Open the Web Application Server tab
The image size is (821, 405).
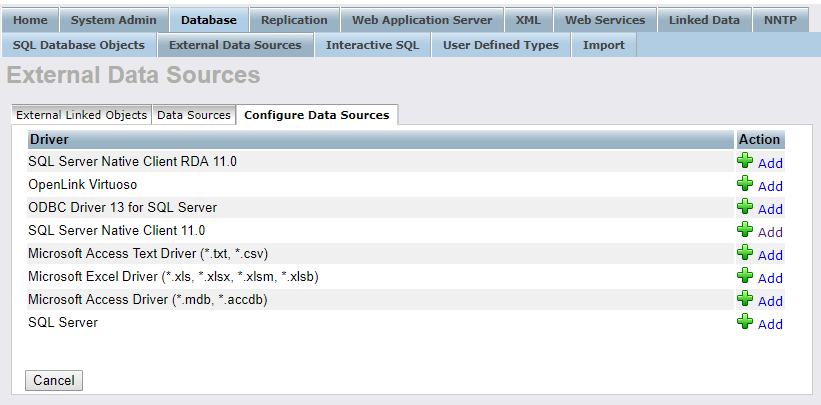421,20
